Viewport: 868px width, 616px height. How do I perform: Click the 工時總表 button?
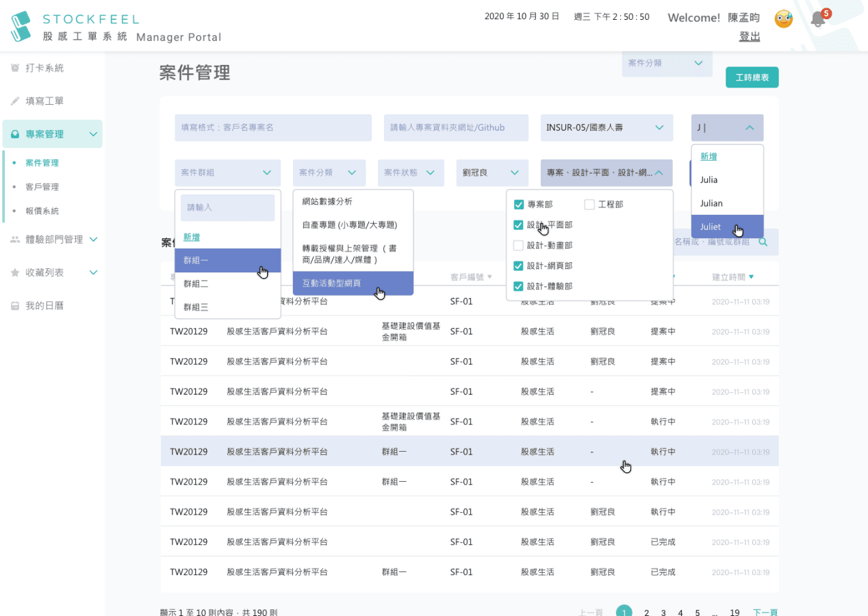(752, 77)
